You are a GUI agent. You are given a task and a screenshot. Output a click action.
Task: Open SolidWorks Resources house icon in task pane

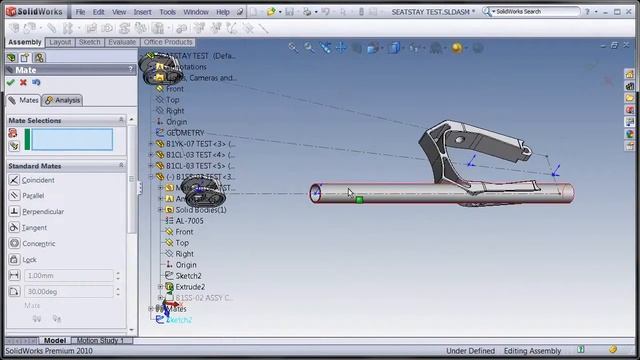(x=629, y=74)
